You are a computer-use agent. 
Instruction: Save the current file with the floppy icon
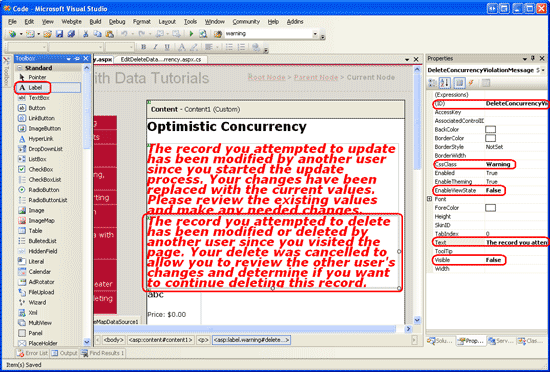59,34
